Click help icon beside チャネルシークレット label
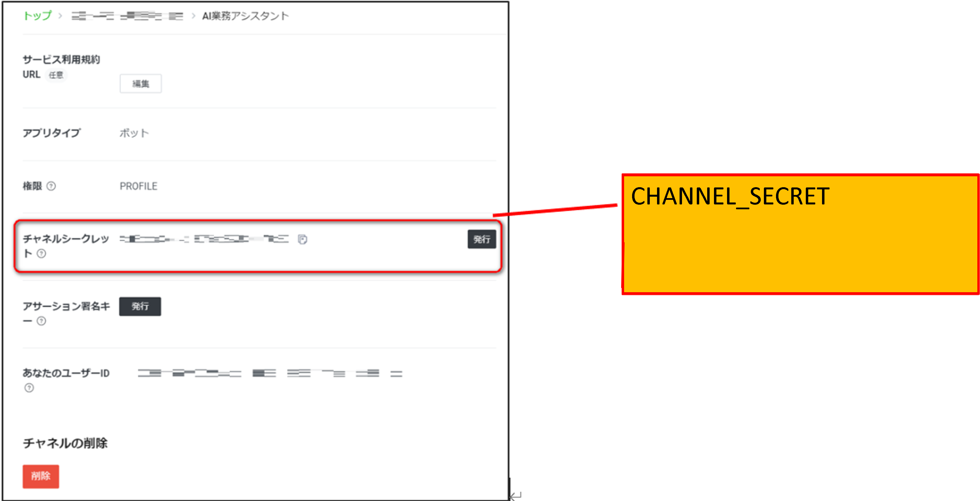Viewport: 980px width, 501px height. [41, 254]
